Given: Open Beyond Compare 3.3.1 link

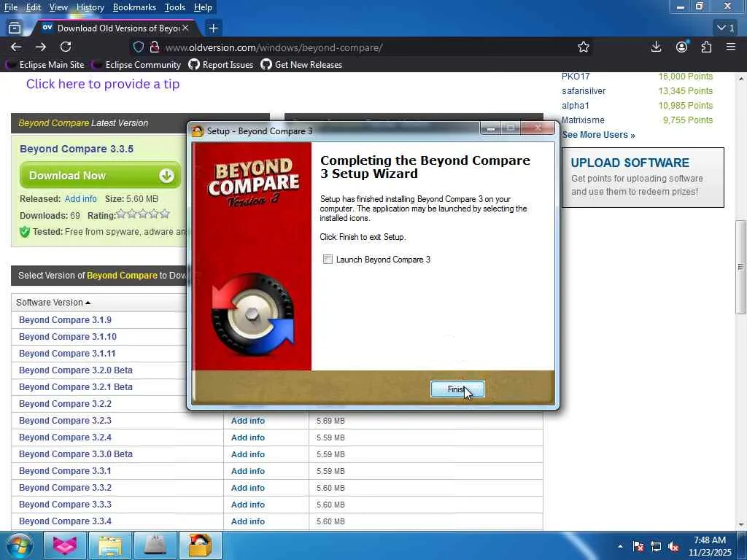Looking at the screenshot, I should (65, 470).
